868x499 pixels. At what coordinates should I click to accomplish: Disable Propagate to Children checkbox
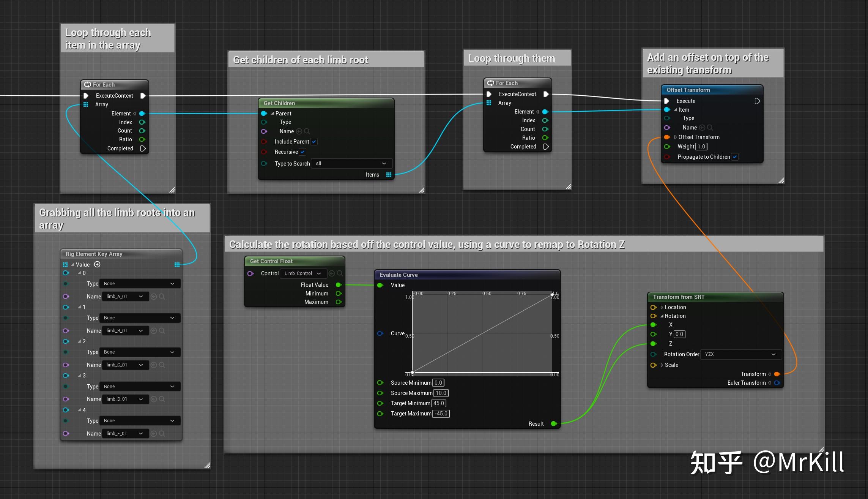click(x=735, y=157)
